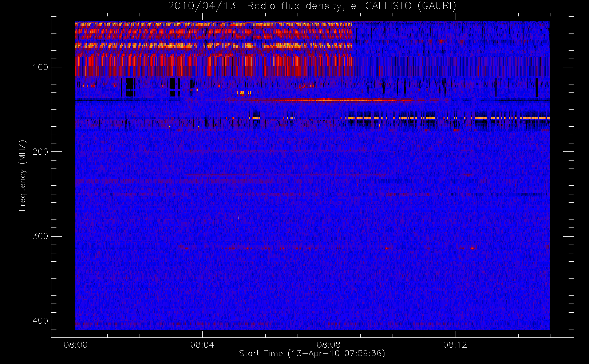Click the 400 frequency tick label

40,321
